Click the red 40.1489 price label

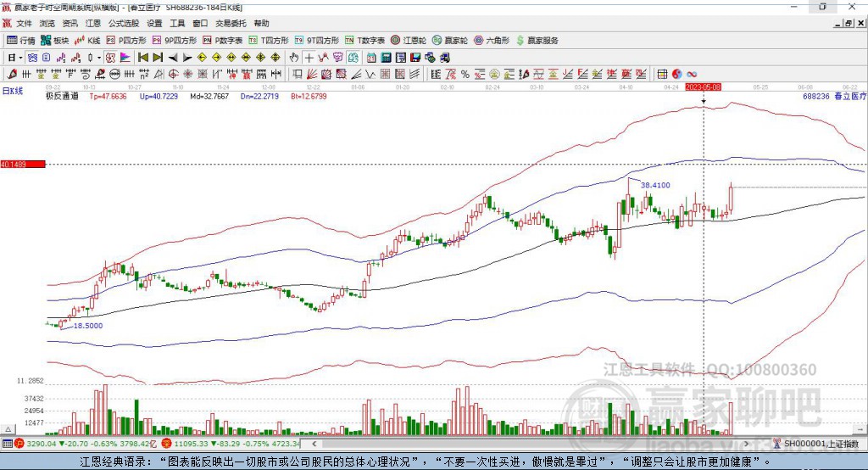click(x=23, y=164)
